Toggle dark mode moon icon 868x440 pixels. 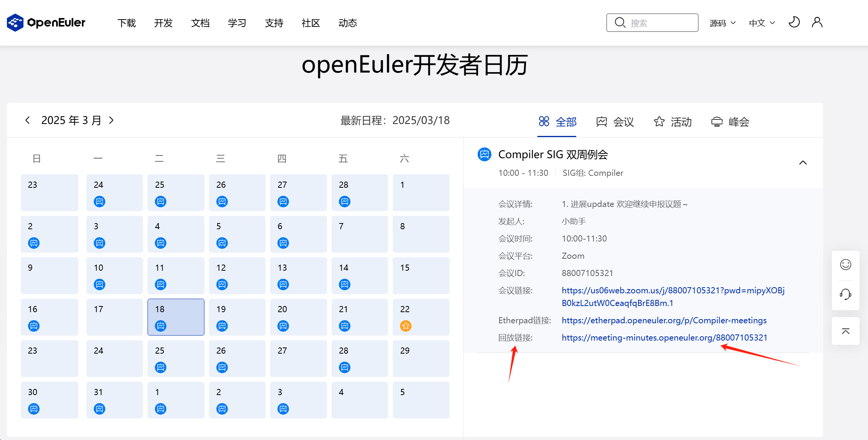[794, 22]
